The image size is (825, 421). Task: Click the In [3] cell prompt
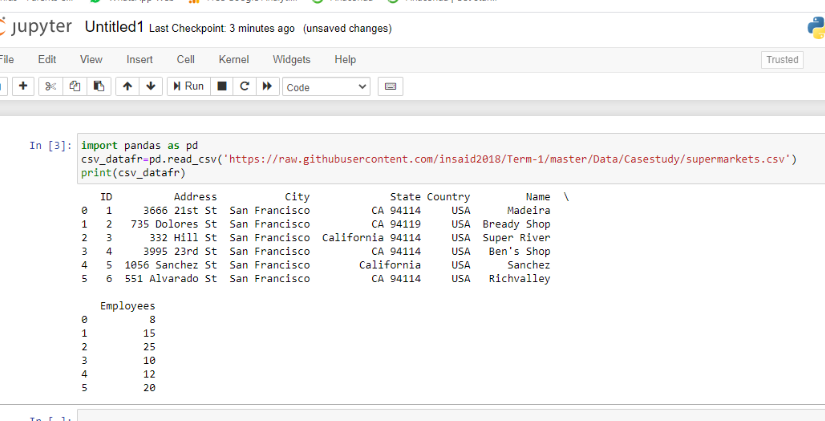pyautogui.click(x=51, y=146)
